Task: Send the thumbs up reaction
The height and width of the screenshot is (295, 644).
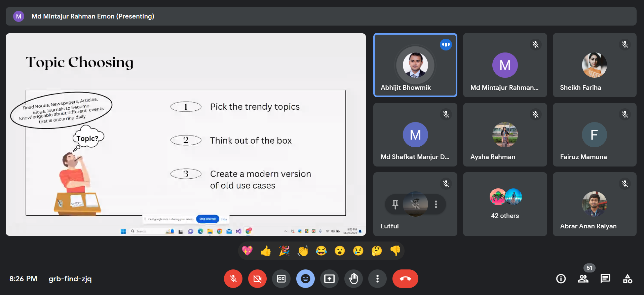Action: click(x=266, y=251)
